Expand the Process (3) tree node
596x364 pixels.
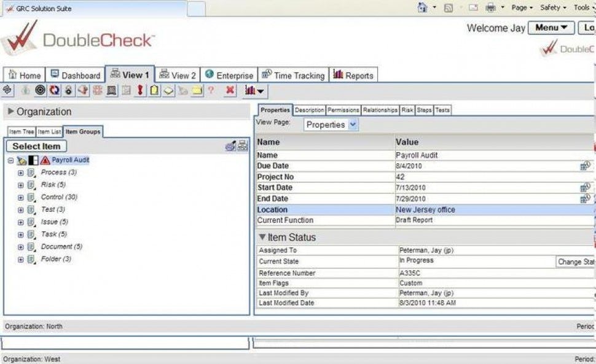(x=20, y=172)
